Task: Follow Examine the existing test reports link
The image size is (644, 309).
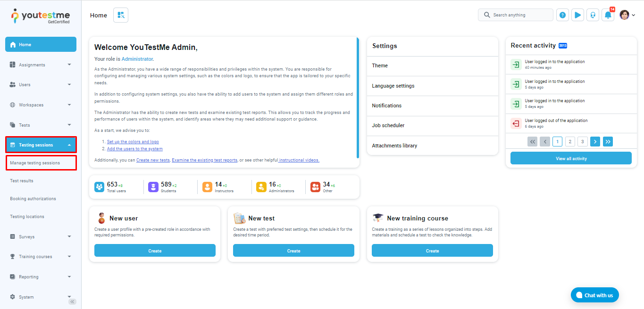Action: [205, 160]
